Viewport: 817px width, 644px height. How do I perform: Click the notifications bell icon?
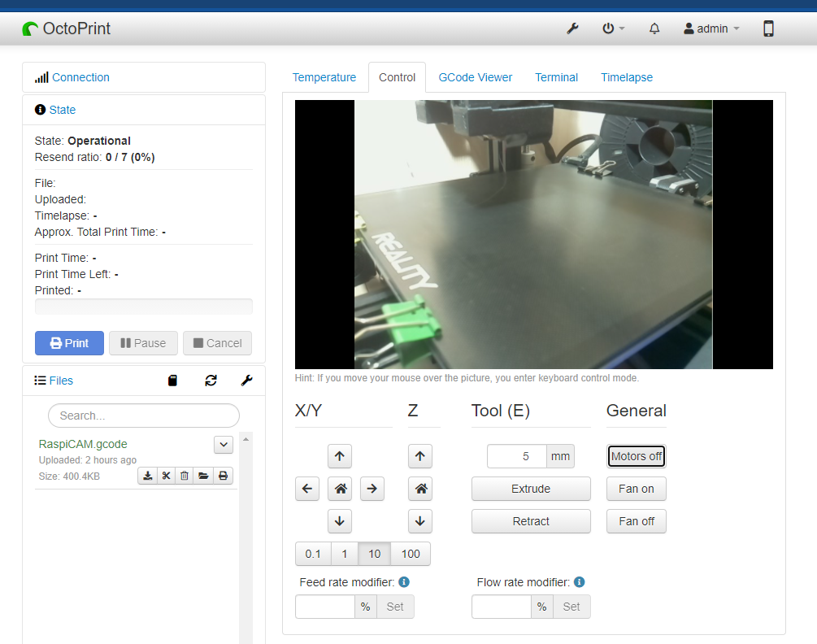click(654, 28)
